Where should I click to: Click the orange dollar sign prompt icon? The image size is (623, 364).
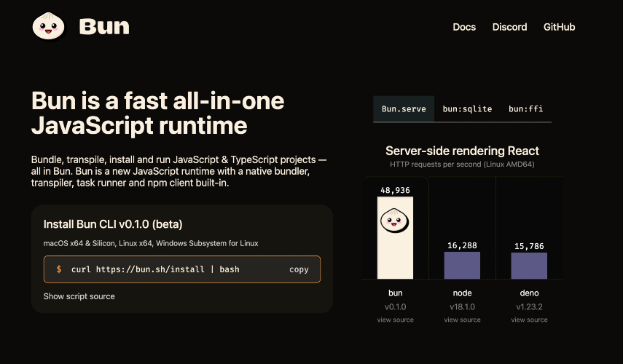click(x=59, y=269)
